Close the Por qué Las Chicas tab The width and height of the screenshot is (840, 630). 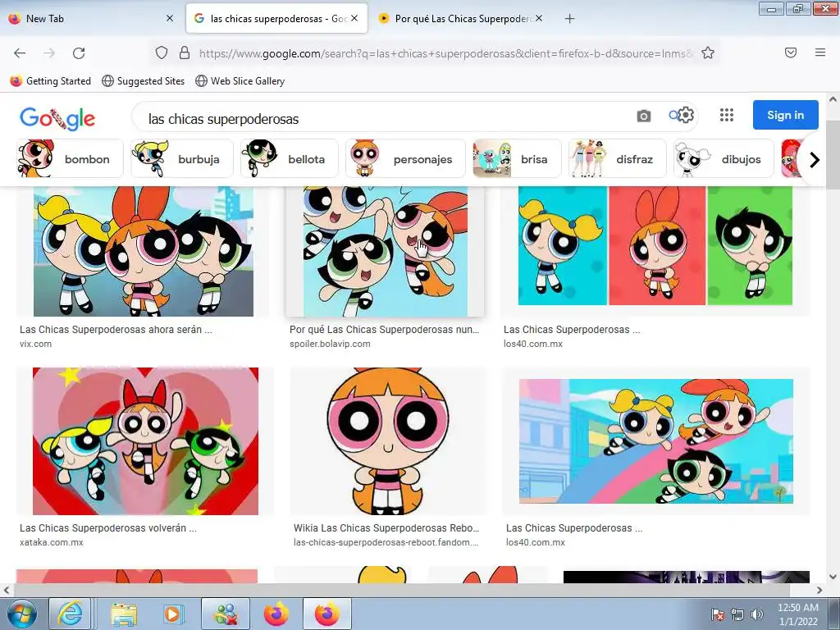click(539, 18)
